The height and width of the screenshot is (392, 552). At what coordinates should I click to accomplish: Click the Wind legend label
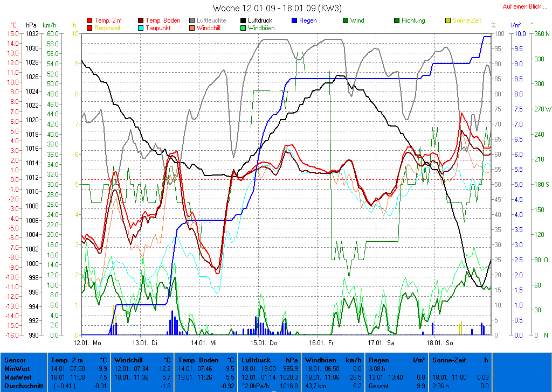(357, 21)
